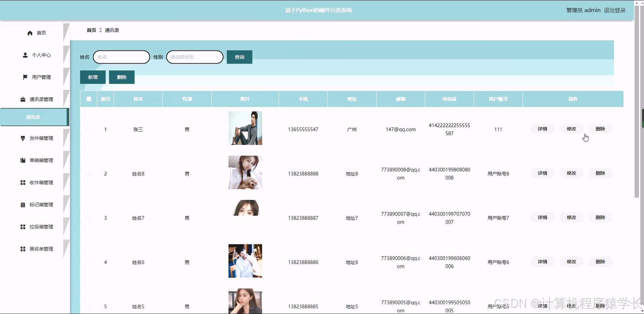Click the 首页 breadcrumb link
The width and height of the screenshot is (644, 314).
(92, 30)
